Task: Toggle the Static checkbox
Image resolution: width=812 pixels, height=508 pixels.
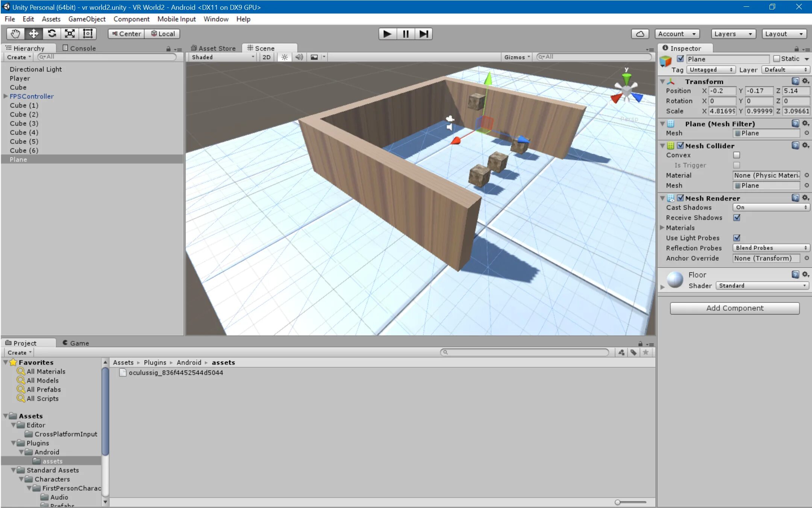Action: (x=777, y=59)
